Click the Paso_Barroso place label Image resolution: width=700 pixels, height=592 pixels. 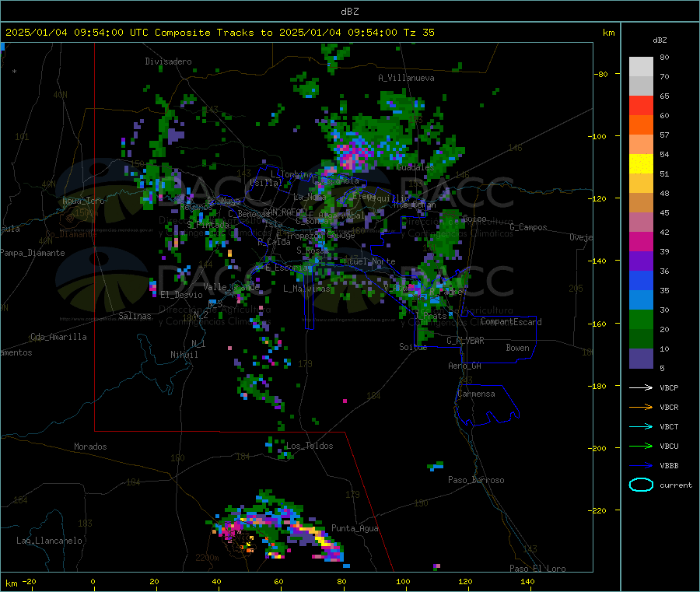pos(476,481)
